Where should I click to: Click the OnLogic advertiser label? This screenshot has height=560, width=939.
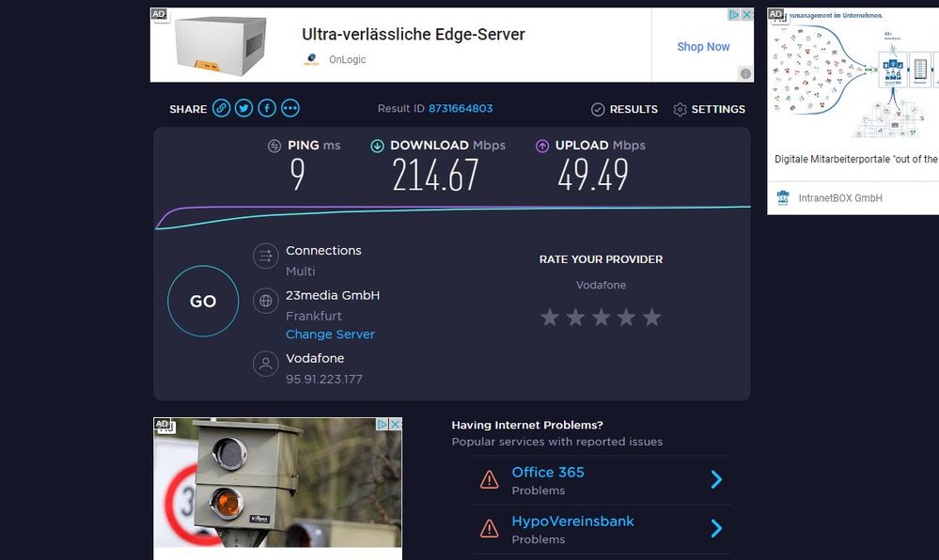tap(348, 59)
